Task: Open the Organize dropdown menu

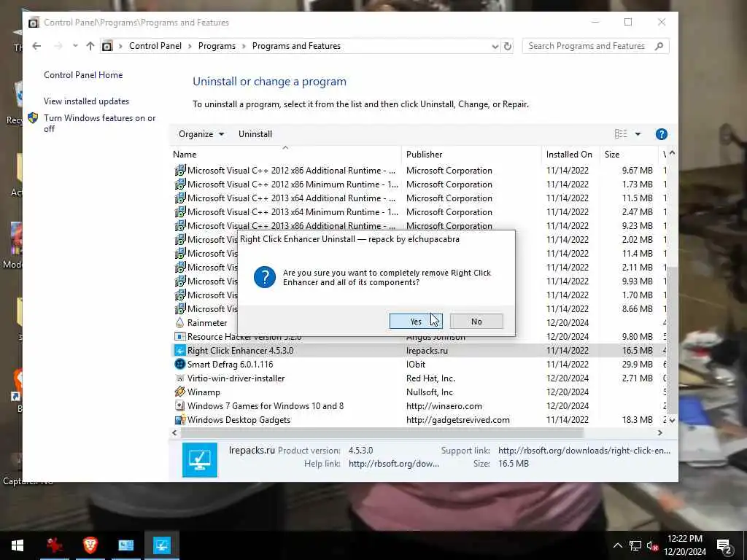Action: click(x=201, y=134)
